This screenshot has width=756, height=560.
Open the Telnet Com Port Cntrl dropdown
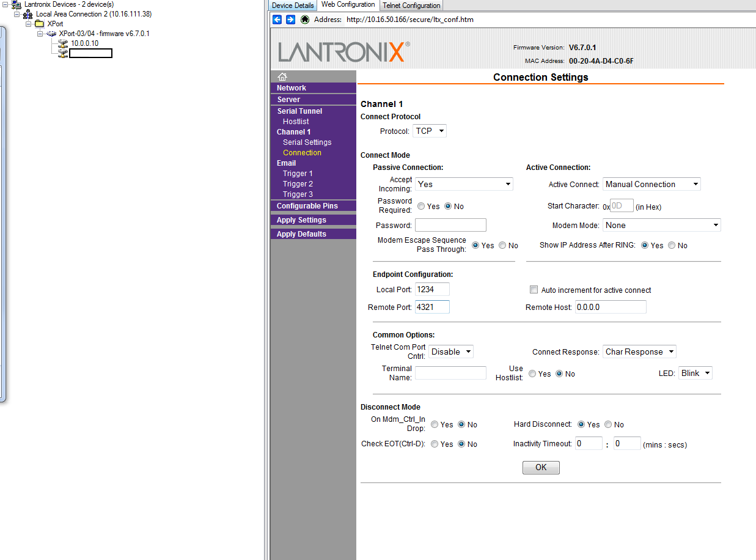pos(451,352)
